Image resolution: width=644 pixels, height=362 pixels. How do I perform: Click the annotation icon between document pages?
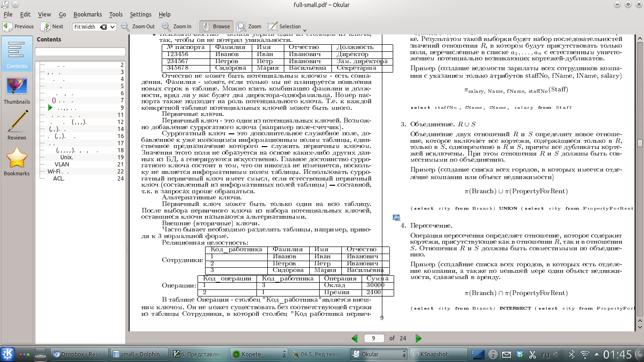pos(396,217)
